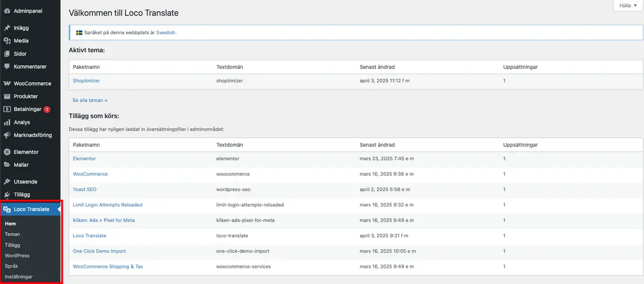Click the Media icon in sidebar
This screenshot has width=644, height=284.
coord(7,41)
